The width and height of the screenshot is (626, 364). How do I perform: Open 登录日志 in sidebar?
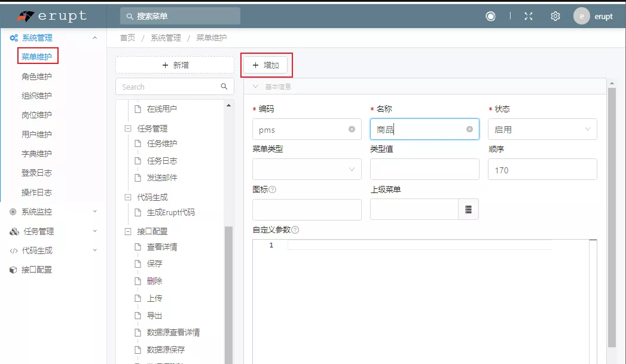click(x=36, y=173)
